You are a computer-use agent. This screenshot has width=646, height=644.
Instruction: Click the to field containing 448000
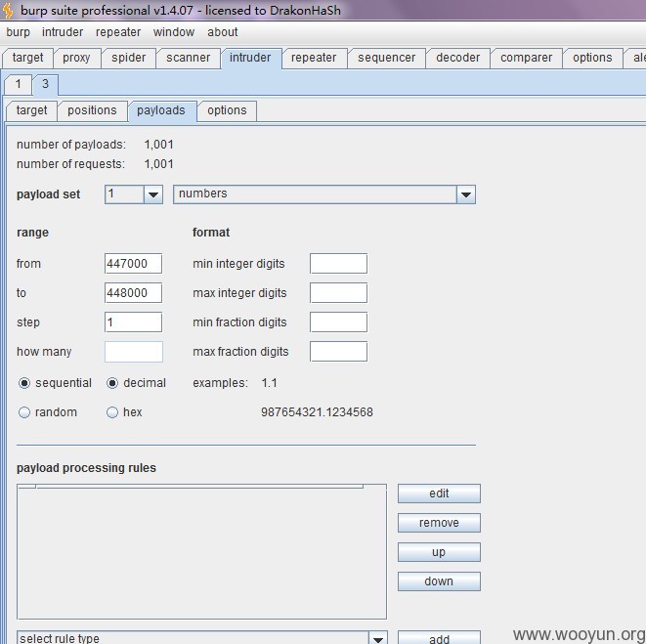134,293
